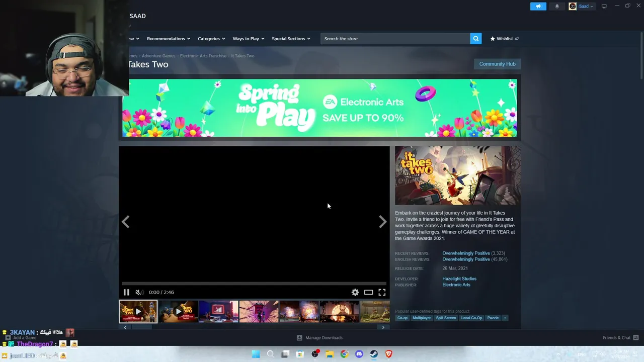The image size is (644, 362).
Task: Expand the Ways to Play menu
Action: 249,39
